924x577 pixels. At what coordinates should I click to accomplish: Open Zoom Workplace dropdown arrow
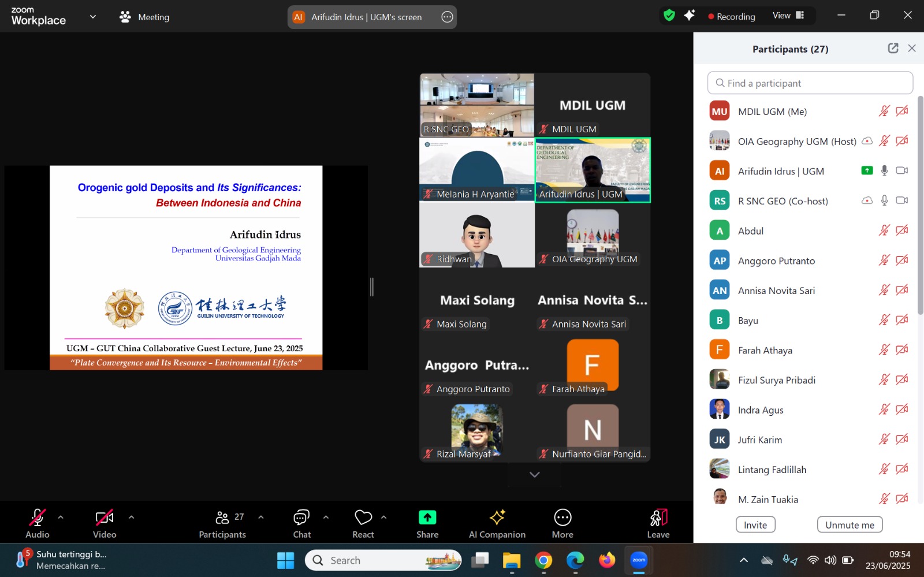(x=93, y=17)
